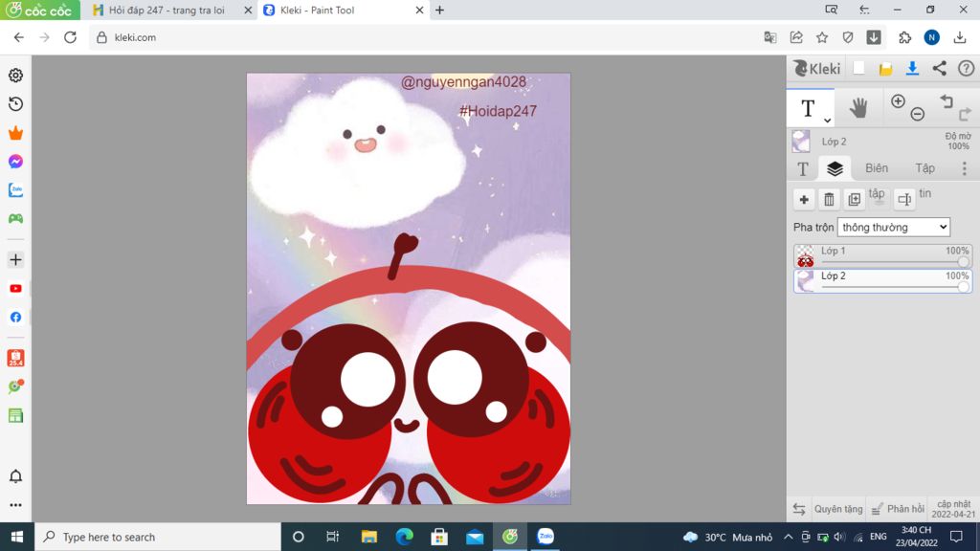Open Messenger from the sidebar
Viewport: 980px width, 551px height.
pyautogui.click(x=15, y=162)
